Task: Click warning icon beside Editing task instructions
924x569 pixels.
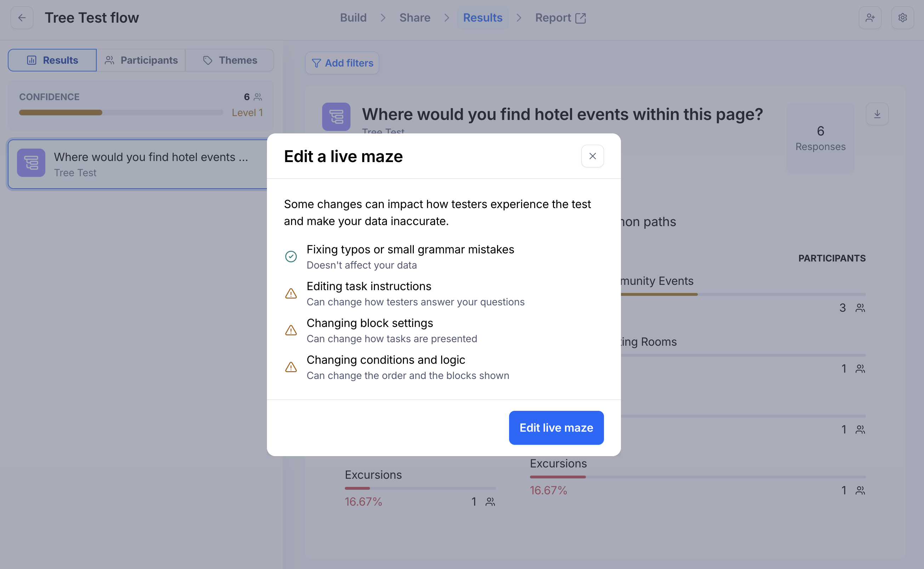Action: 291,294
